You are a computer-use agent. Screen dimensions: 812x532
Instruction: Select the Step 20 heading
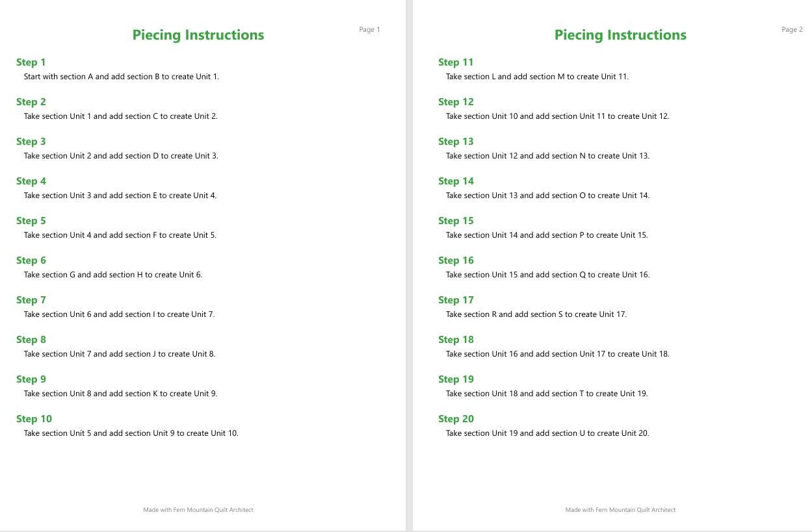[456, 419]
